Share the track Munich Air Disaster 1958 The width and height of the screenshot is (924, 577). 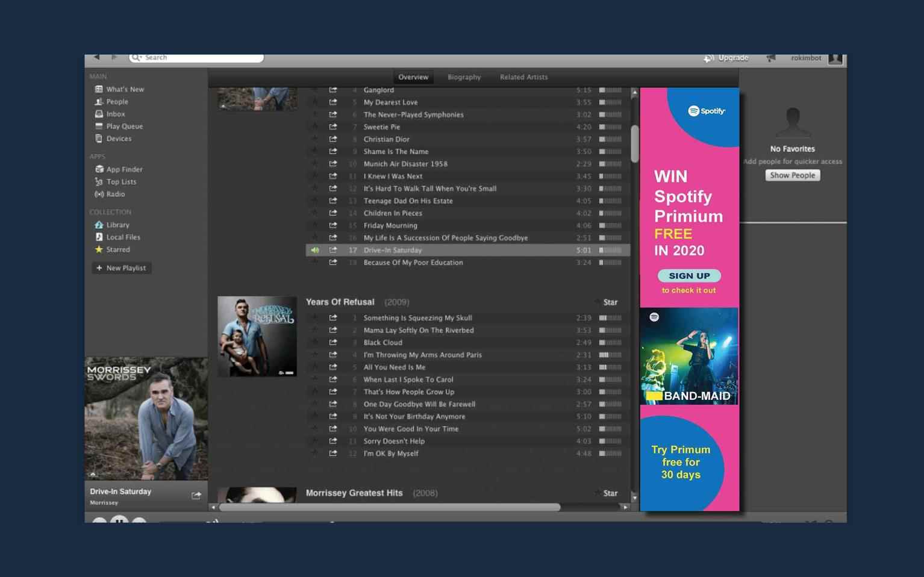[x=332, y=164]
